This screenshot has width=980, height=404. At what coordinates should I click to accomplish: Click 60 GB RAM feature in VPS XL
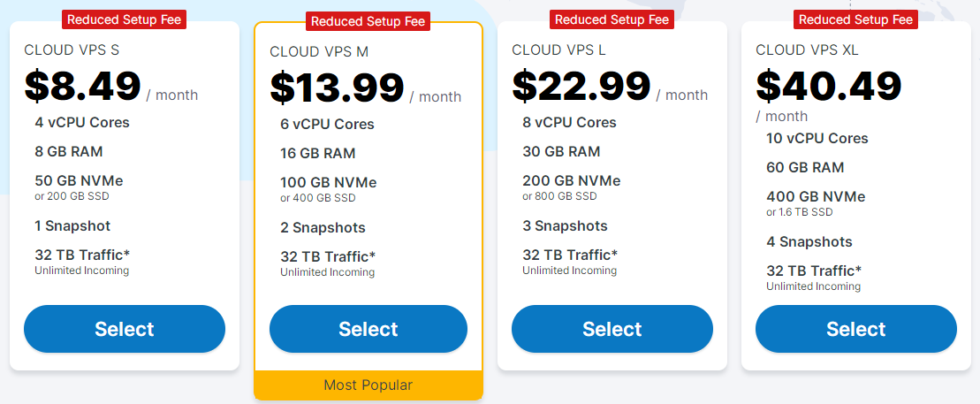805,167
